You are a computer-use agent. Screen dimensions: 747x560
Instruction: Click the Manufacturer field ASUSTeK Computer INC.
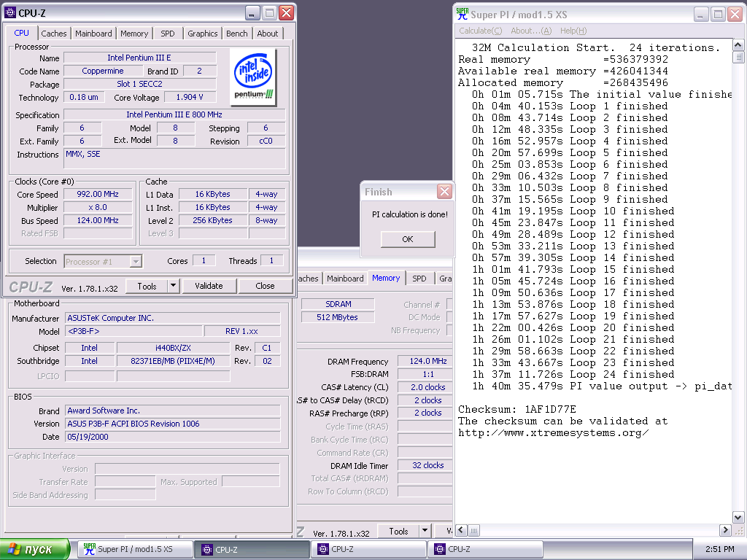pyautogui.click(x=172, y=318)
